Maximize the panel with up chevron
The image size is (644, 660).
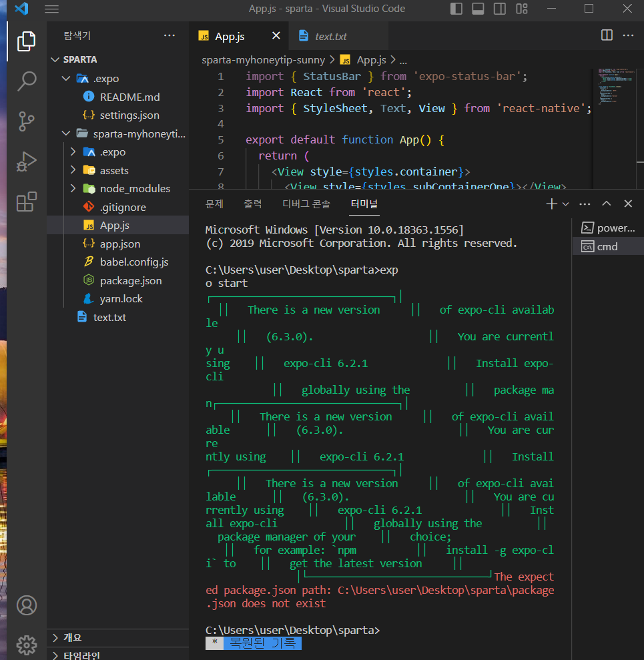[x=607, y=204]
